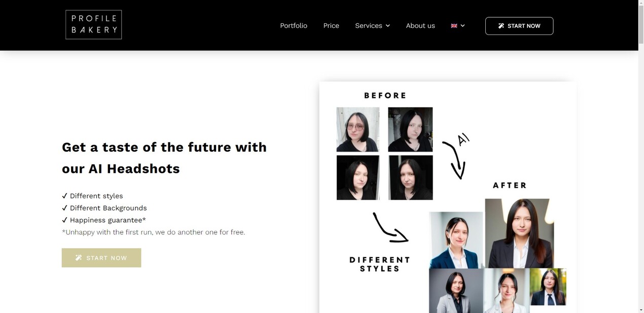Click the arrow pointing to Different Styles
The width and height of the screenshot is (644, 313).
(x=390, y=227)
